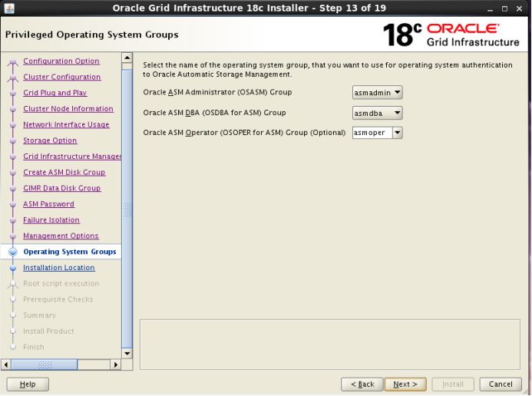Click the sidebar horizontal scroll left arrow
The height and width of the screenshot is (396, 532).
tap(6, 365)
